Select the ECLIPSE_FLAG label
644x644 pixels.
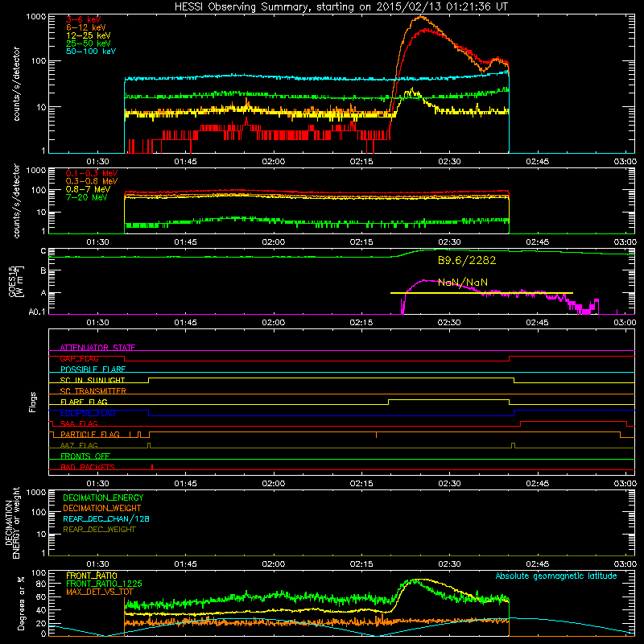(x=88, y=413)
